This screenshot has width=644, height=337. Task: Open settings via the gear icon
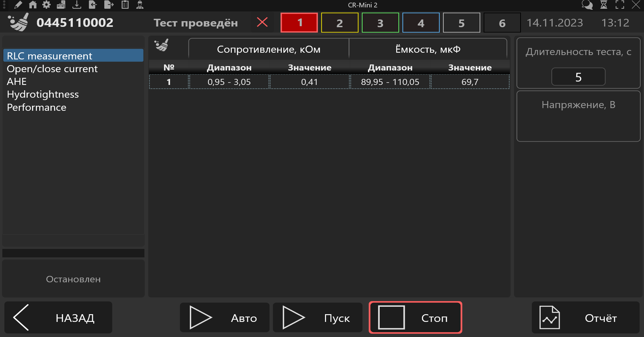[47, 5]
